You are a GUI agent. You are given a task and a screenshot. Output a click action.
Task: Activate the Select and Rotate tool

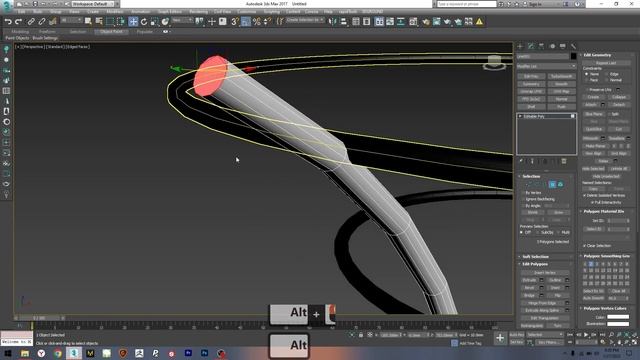click(x=144, y=21)
